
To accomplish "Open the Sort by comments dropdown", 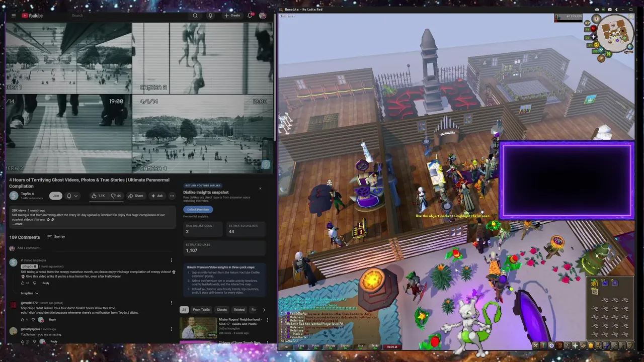I will click(56, 236).
